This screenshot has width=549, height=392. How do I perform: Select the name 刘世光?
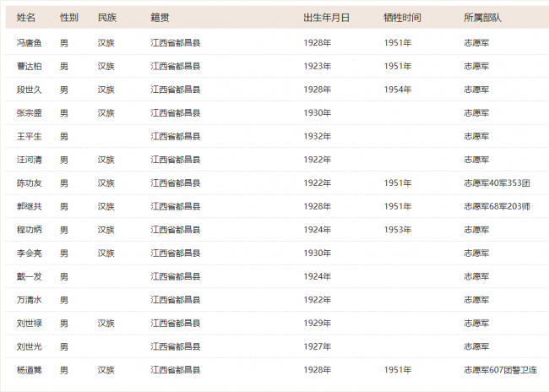pos(29,346)
